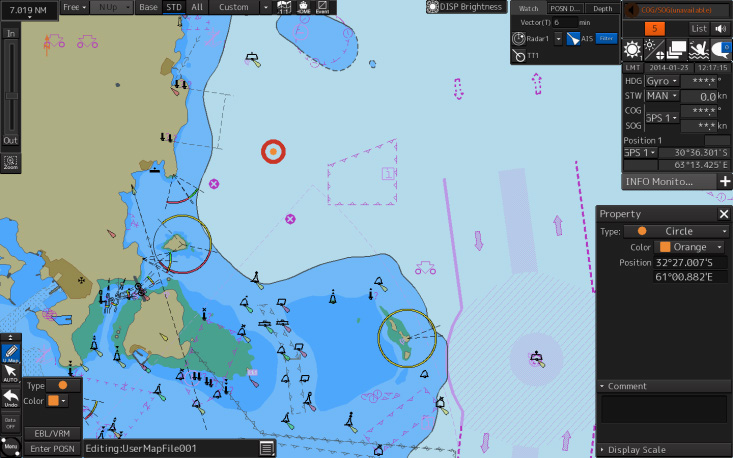Click the Enter POSN button

pos(52,449)
